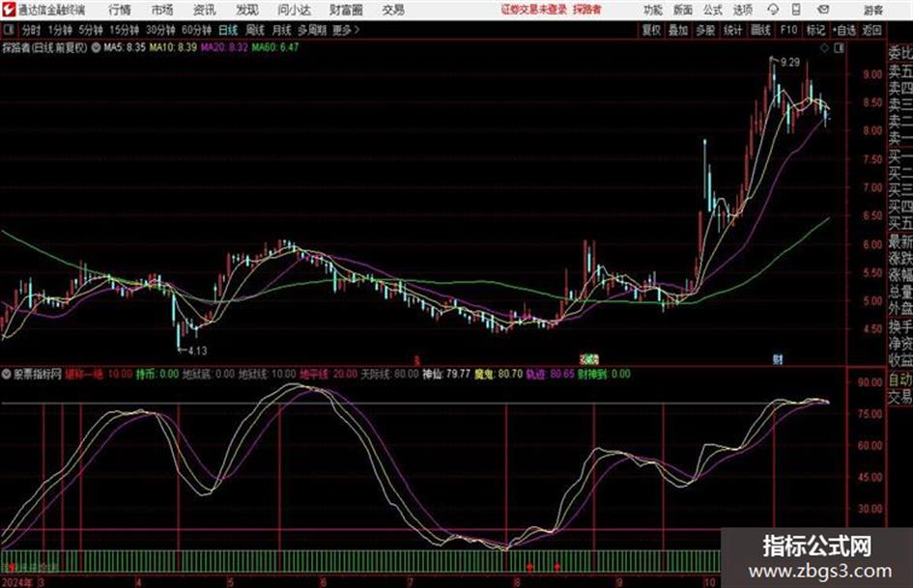913x588 pixels.
Task: Open the 财富圈 menu
Action: coord(346,10)
